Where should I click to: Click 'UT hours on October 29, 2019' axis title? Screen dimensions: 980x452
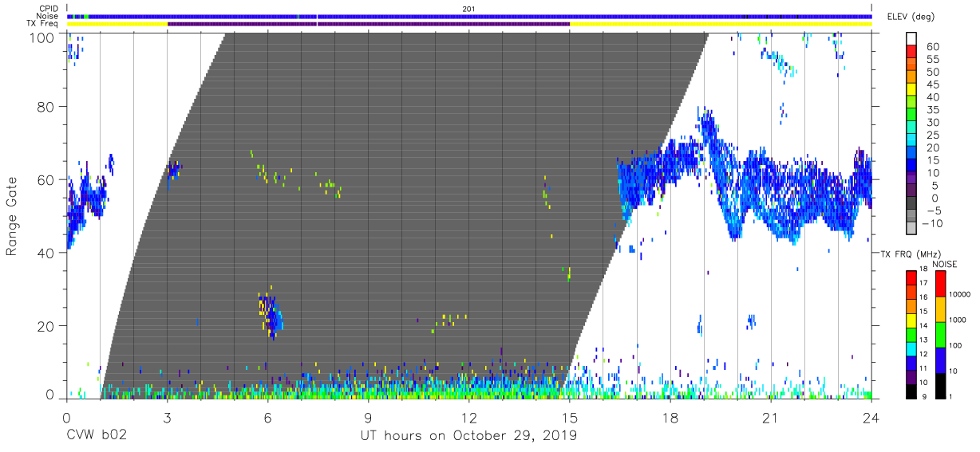pyautogui.click(x=468, y=436)
